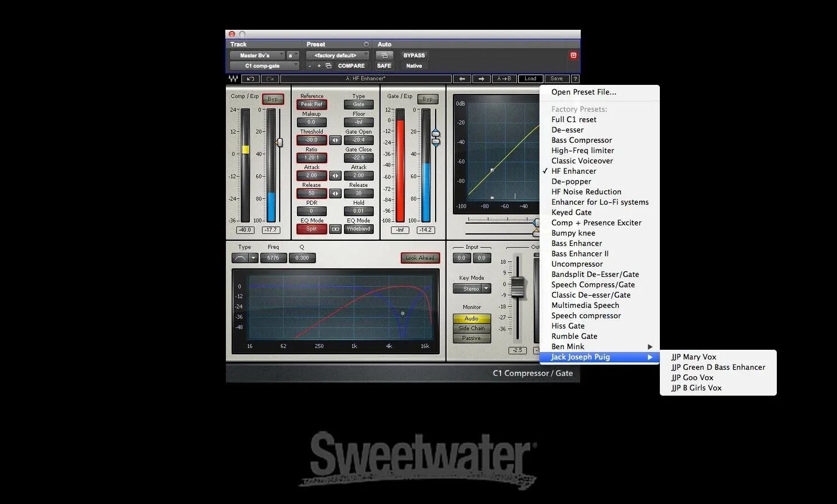Screen dimensions: 837x504
Task: Click the COMPARE button
Action: (x=351, y=65)
